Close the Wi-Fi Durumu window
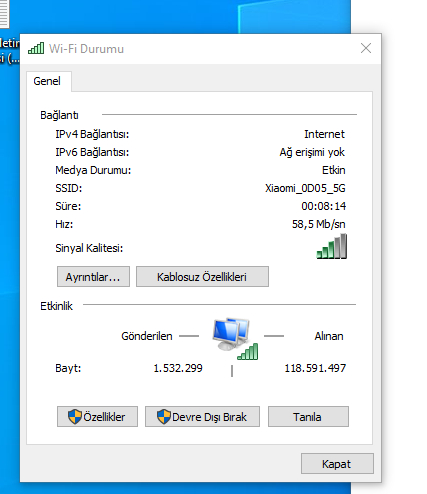427x494 pixels. (x=366, y=48)
